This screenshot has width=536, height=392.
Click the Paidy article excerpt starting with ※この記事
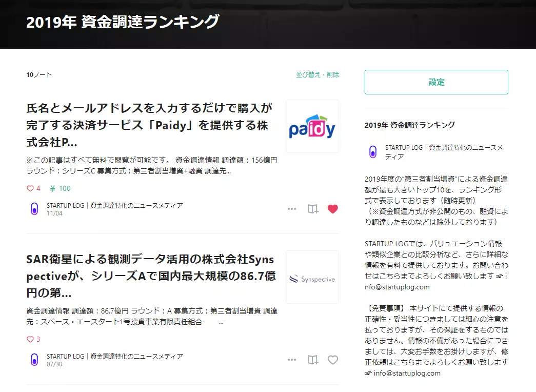click(152, 165)
